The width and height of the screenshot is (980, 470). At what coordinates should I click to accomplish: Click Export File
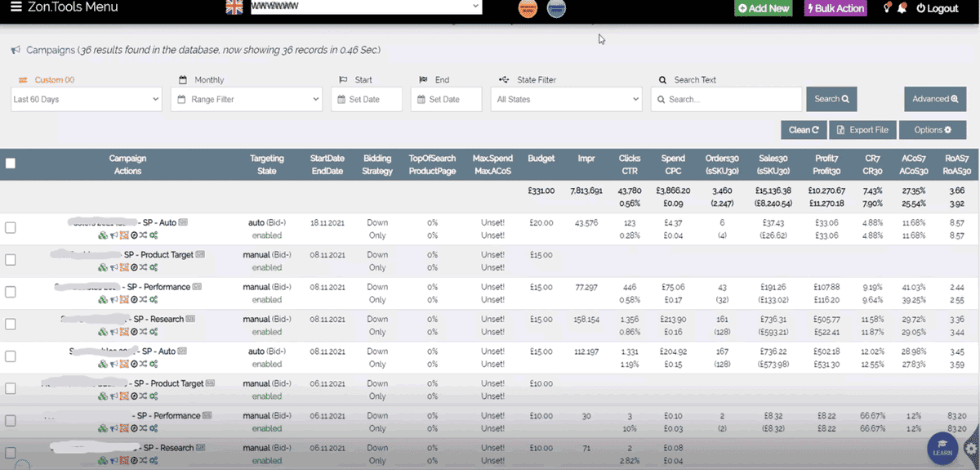coord(862,130)
